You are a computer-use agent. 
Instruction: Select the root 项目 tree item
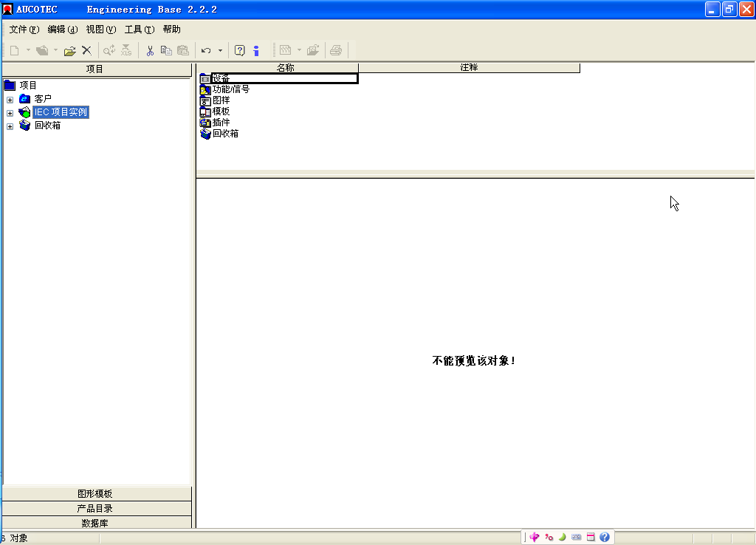coord(28,86)
